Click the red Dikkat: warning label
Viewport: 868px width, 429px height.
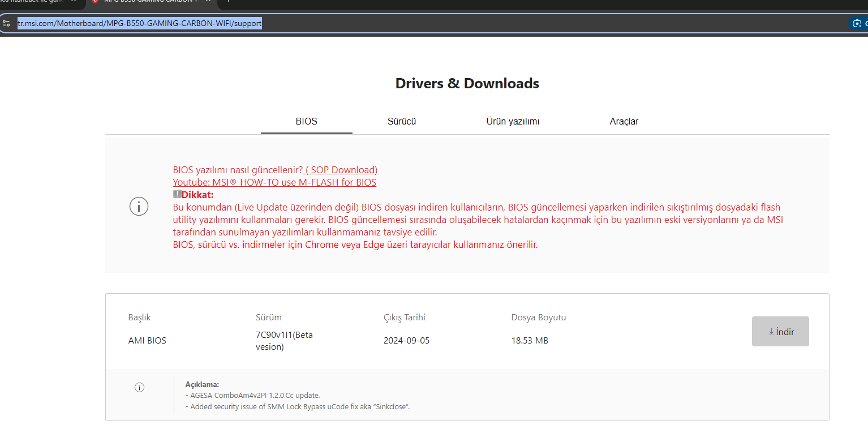pos(197,195)
